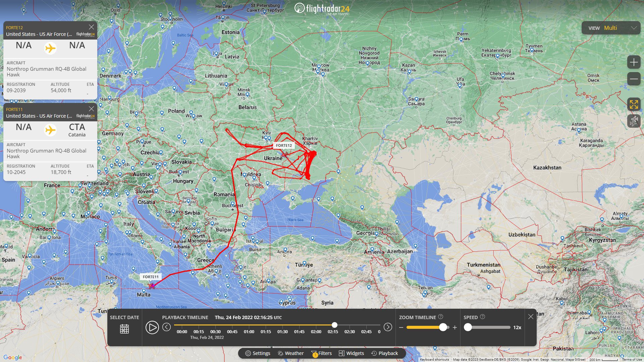Open Playback from bottom menu

click(x=384, y=353)
